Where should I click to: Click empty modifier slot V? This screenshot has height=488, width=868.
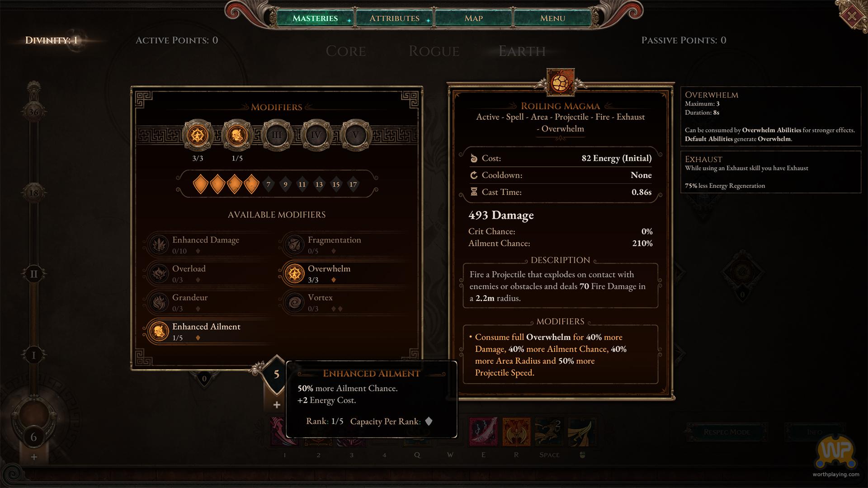point(356,135)
